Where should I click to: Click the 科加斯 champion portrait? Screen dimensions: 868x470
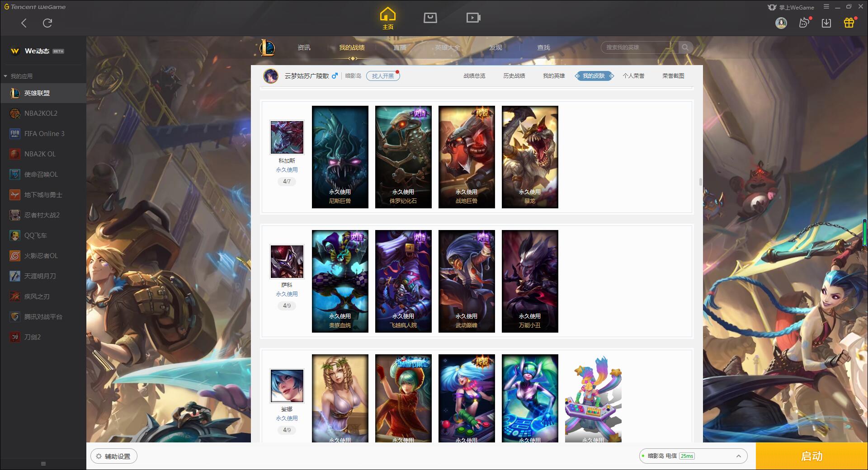(287, 137)
